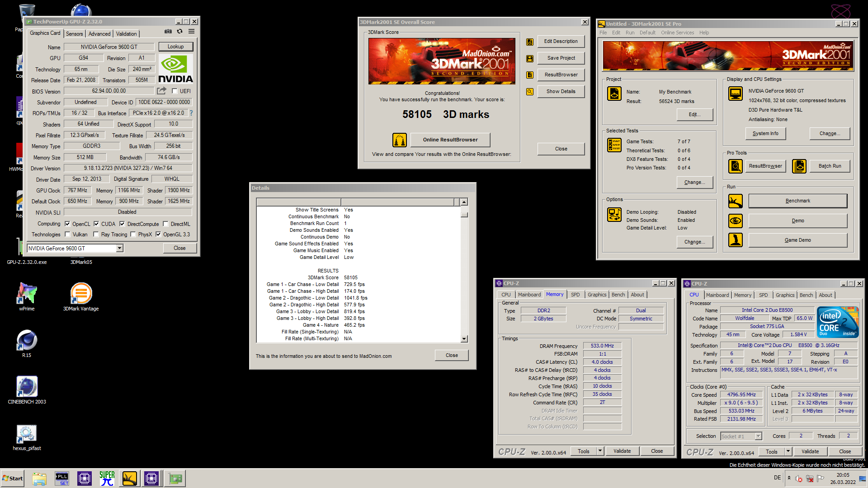Open the Socket #1 selection dropdown
This screenshot has height=488, width=868.
coord(759,436)
